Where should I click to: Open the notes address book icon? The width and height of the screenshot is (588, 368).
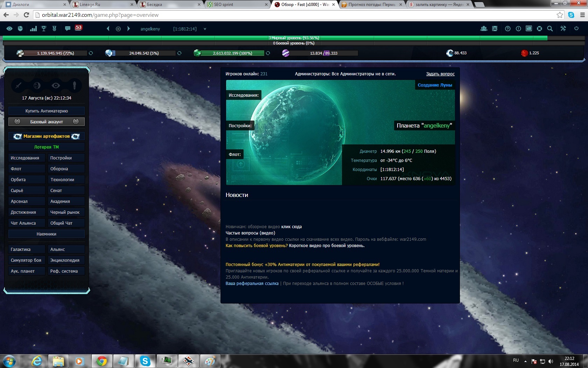(x=495, y=29)
